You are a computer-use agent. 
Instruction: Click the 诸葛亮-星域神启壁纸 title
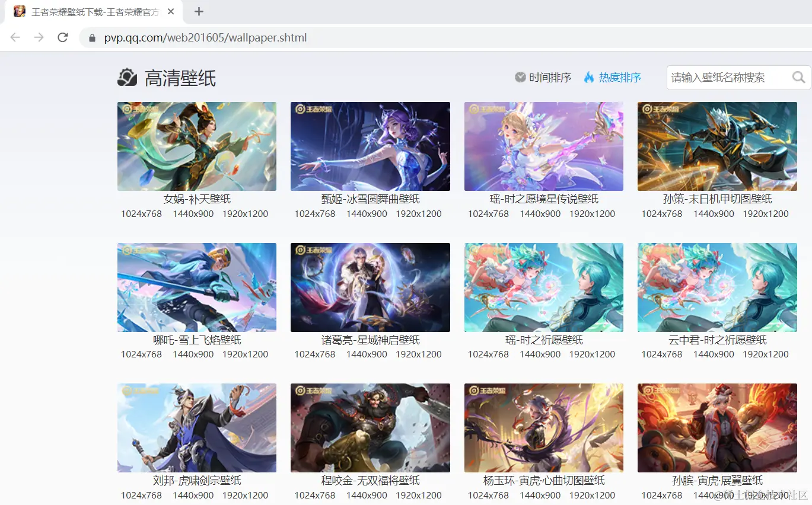click(x=371, y=340)
